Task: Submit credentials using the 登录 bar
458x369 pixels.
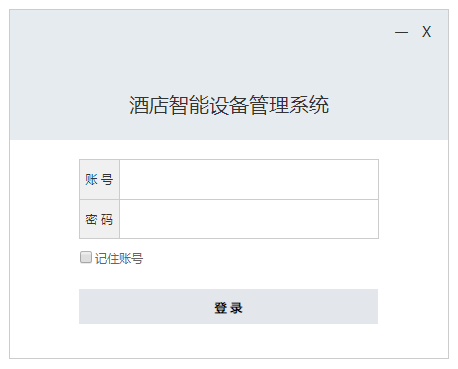Action: [x=228, y=306]
